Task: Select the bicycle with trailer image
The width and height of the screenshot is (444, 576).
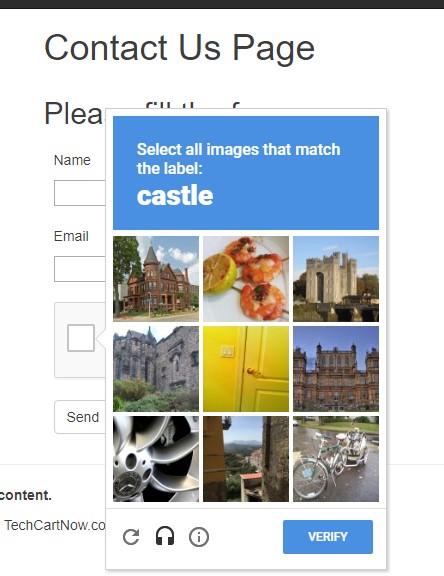Action: (x=336, y=459)
